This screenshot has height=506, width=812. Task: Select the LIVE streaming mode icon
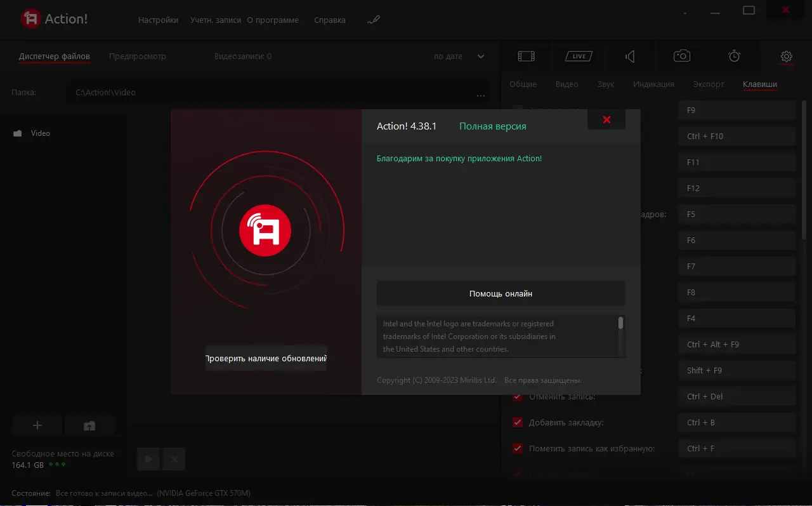(x=579, y=57)
